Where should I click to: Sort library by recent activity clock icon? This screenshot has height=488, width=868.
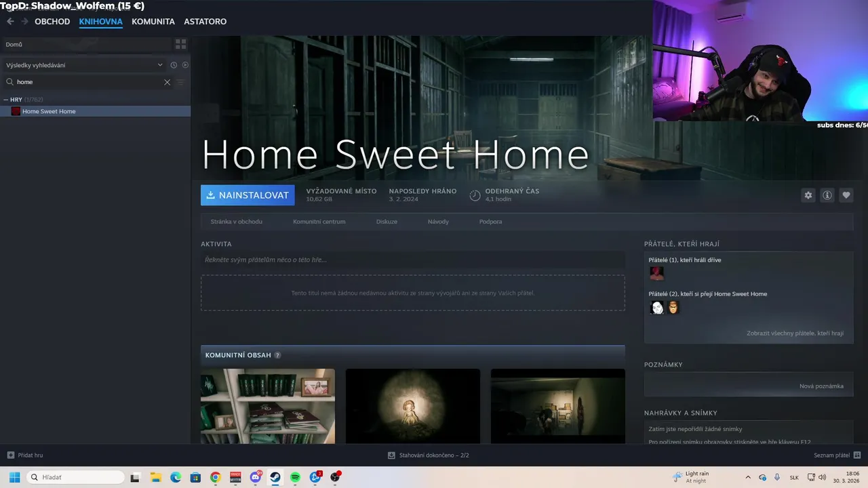click(174, 65)
